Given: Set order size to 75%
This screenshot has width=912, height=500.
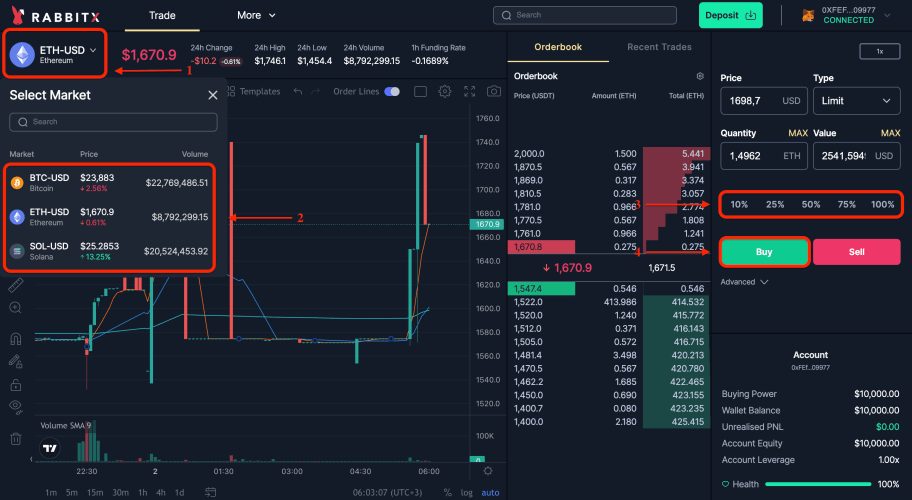Looking at the screenshot, I should [x=846, y=204].
